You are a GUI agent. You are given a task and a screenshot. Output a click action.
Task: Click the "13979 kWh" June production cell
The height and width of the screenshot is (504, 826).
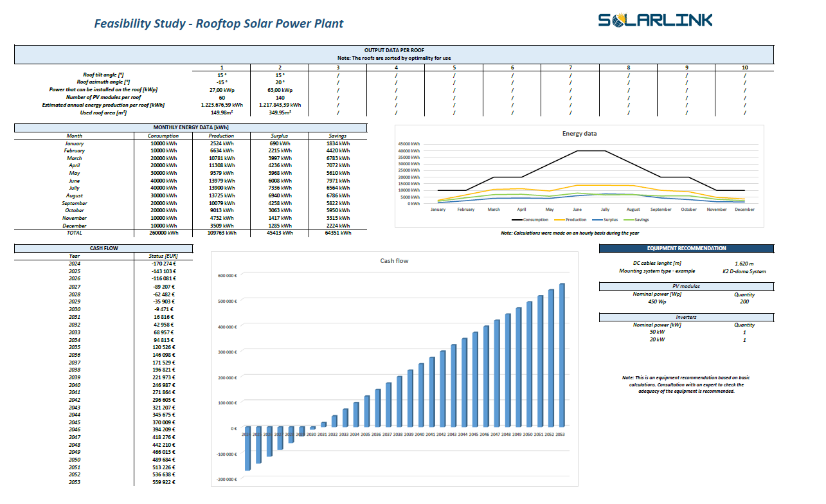pos(222,181)
